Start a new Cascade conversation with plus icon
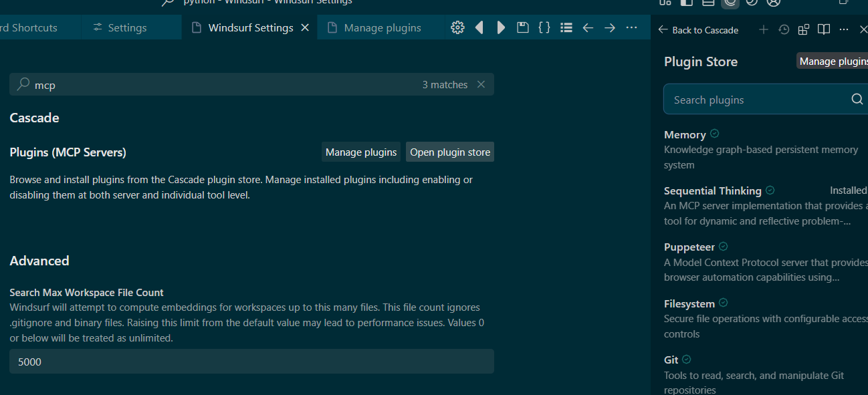Image resolution: width=868 pixels, height=395 pixels. (x=764, y=29)
